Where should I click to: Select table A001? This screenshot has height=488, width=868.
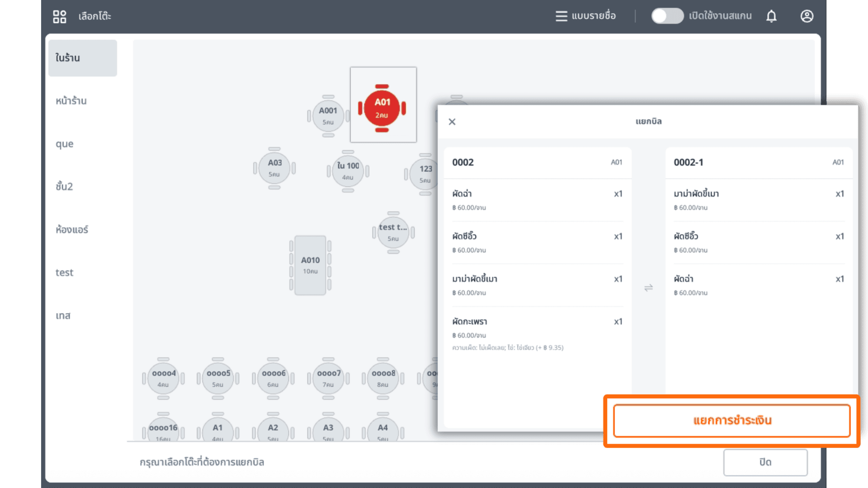click(x=328, y=116)
